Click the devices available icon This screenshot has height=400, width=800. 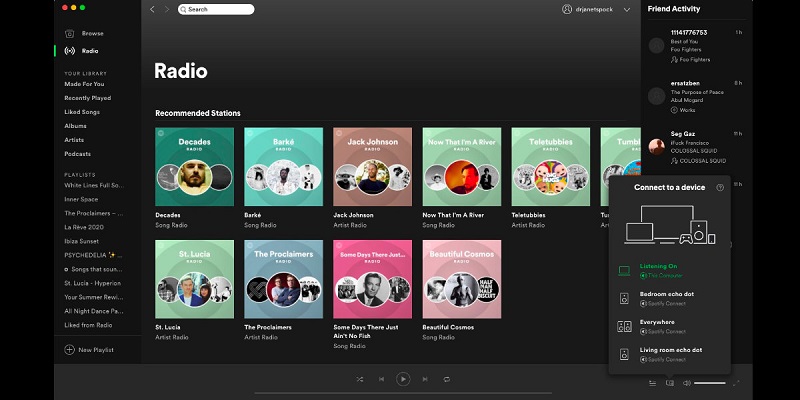tap(669, 383)
